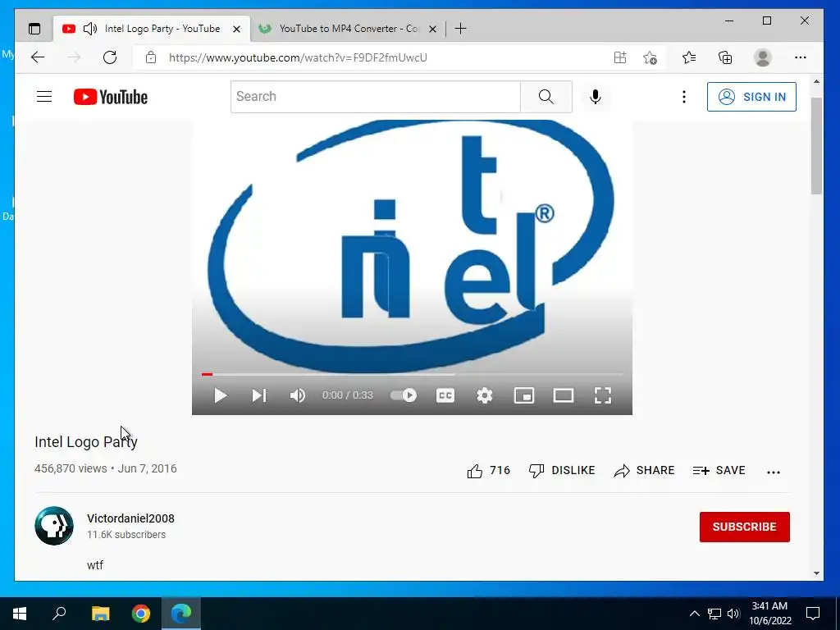Open Edge Collections

[725, 57]
